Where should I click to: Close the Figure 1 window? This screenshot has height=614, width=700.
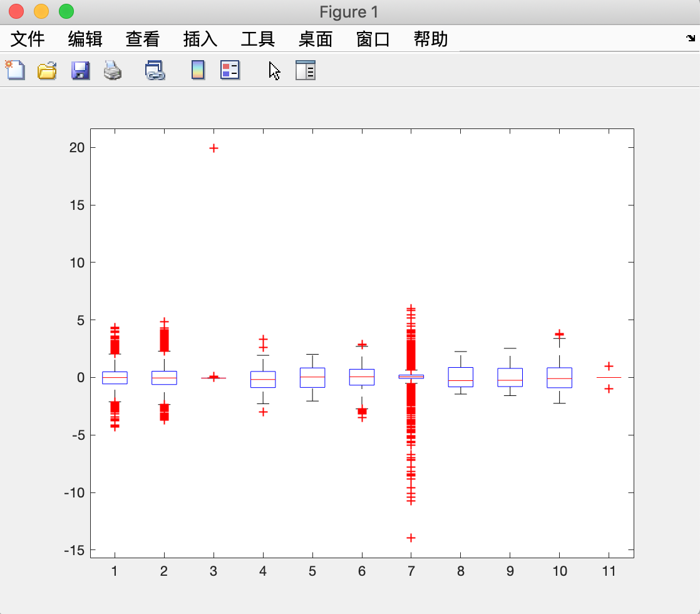tap(16, 11)
